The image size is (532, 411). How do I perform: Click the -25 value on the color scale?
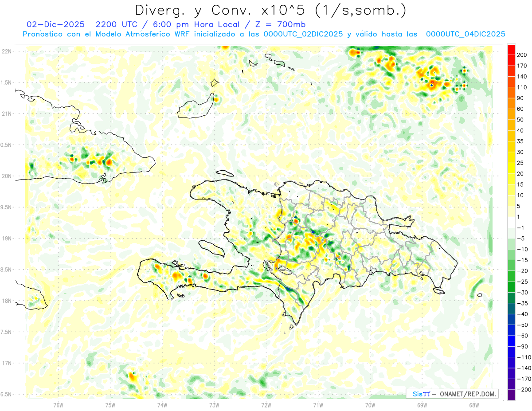tap(522, 282)
